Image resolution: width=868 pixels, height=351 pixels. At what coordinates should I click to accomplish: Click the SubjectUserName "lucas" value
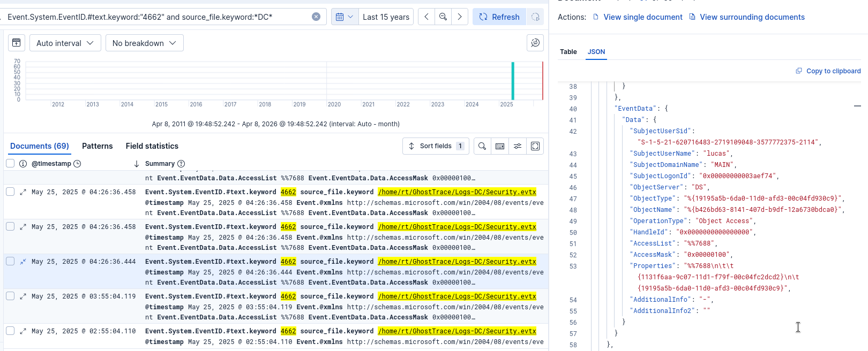[715, 154]
